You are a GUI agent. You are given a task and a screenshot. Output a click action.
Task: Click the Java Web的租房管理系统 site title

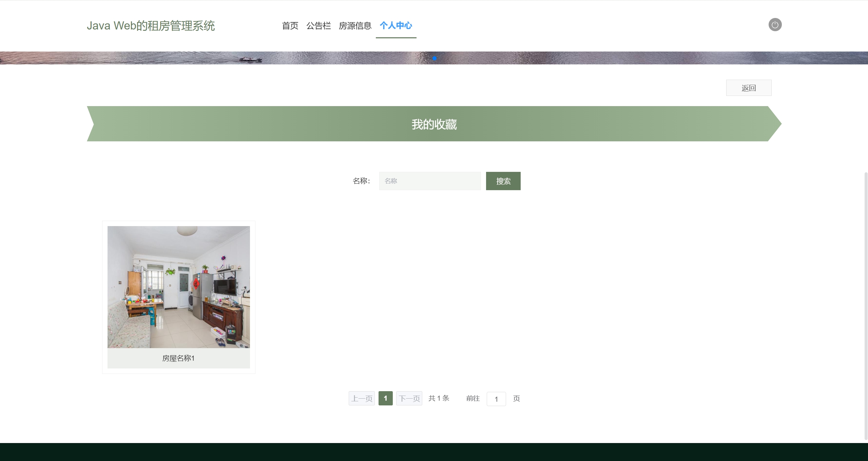coord(151,26)
